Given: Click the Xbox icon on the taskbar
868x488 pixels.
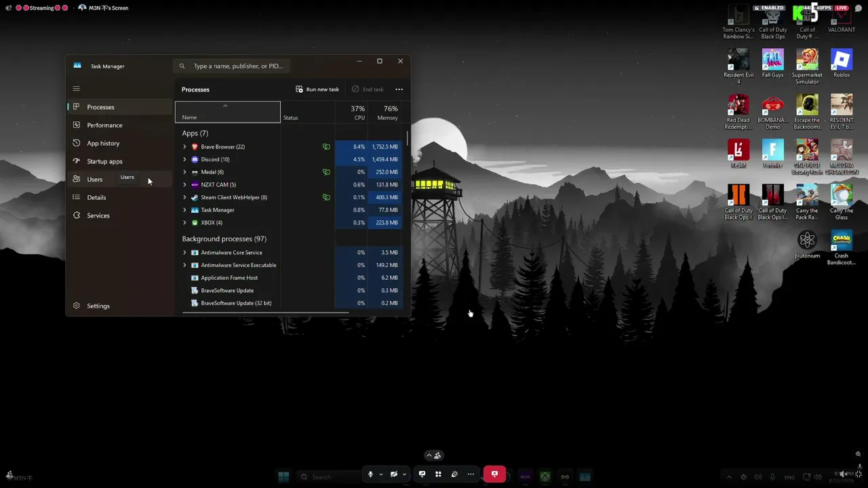Looking at the screenshot, I should pyautogui.click(x=545, y=476).
